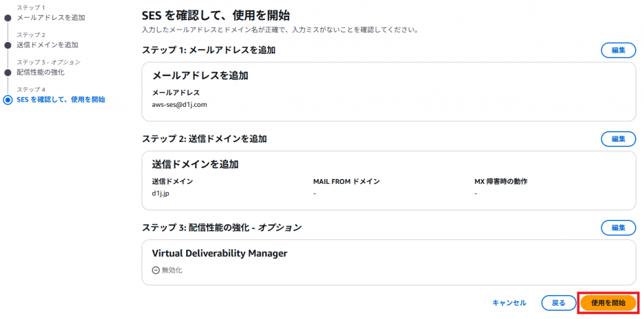Viewport: 644px width, 319px height.
Task: Click the minus-circle icon beside 無効化
Action: [155, 270]
